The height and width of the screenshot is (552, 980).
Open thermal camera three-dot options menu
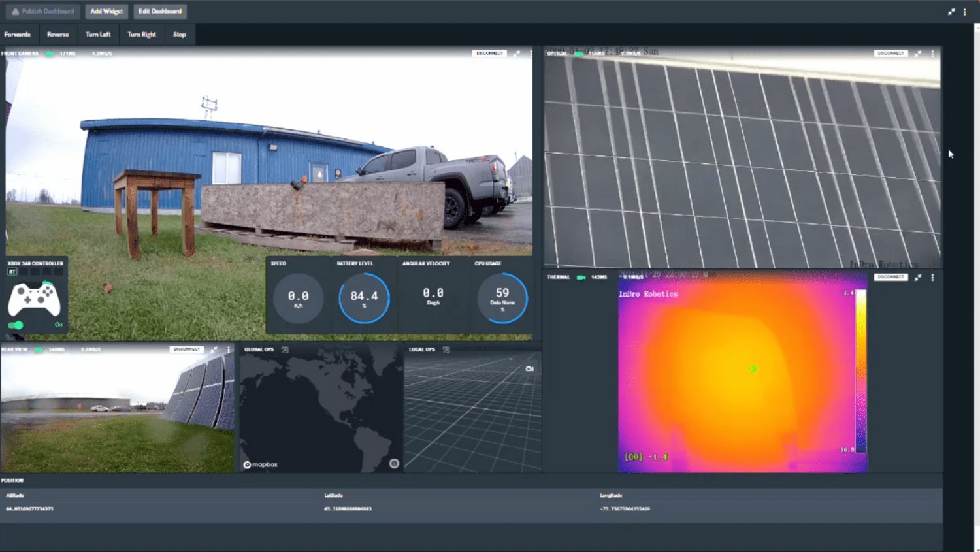pos(932,278)
